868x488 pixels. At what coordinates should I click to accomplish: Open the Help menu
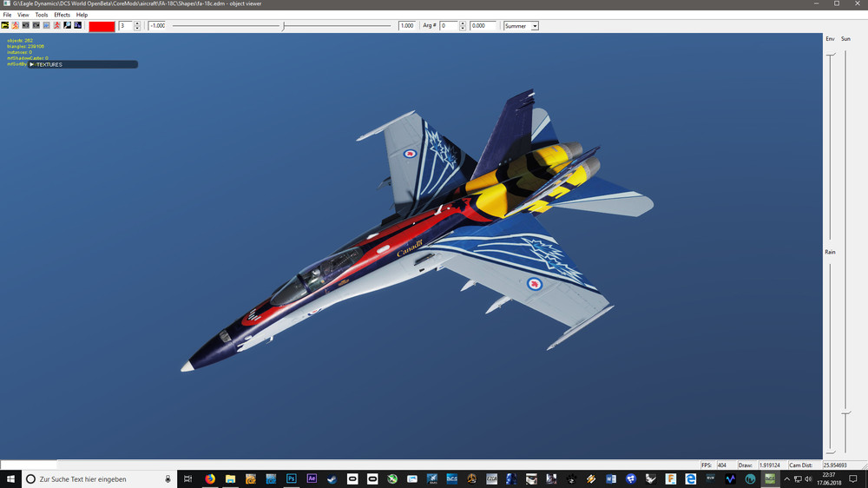click(x=82, y=15)
